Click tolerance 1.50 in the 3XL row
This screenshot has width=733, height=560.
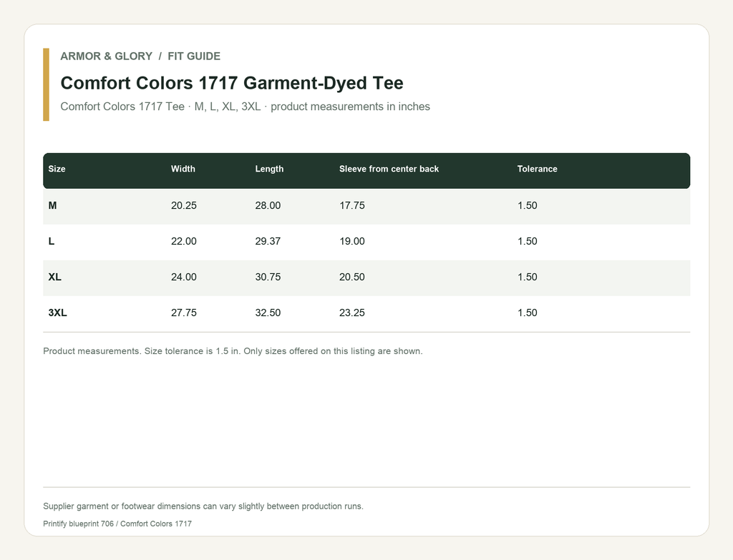528,313
